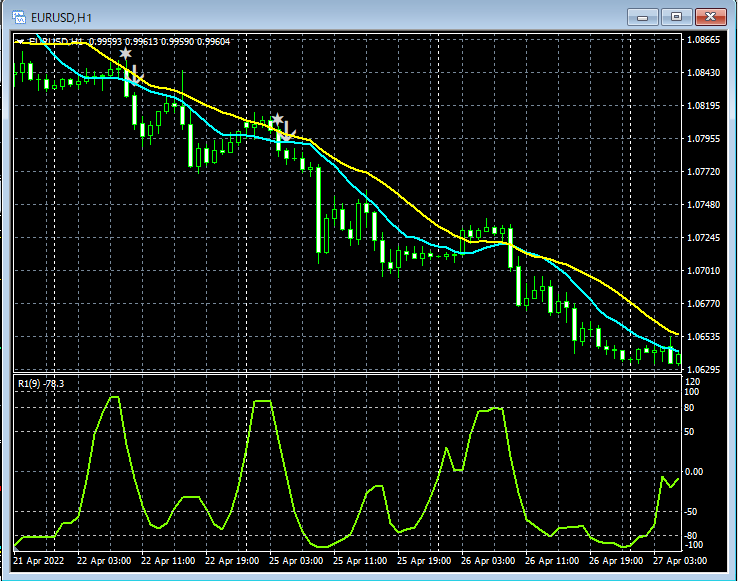Click the 22 Apr 03:00 time label
The width and height of the screenshot is (739, 581).
click(x=104, y=561)
